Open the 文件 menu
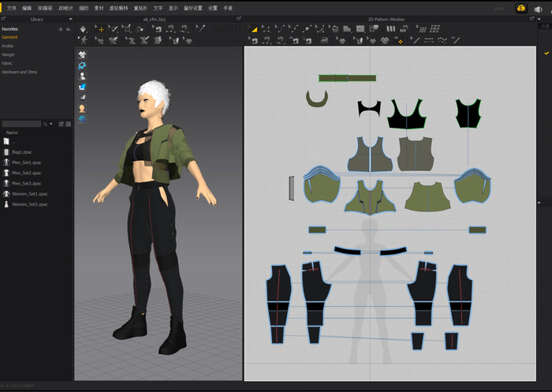The width and height of the screenshot is (552, 392). 11,8
